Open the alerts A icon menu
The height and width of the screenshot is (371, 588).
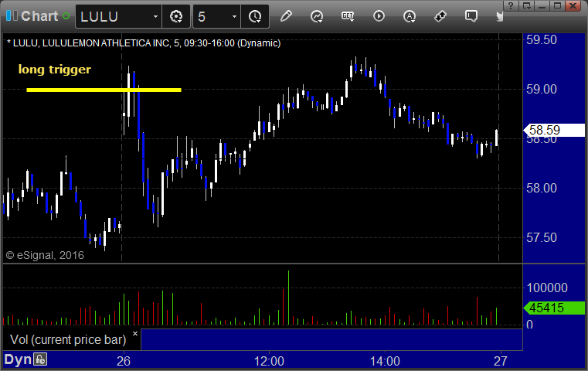(x=410, y=16)
